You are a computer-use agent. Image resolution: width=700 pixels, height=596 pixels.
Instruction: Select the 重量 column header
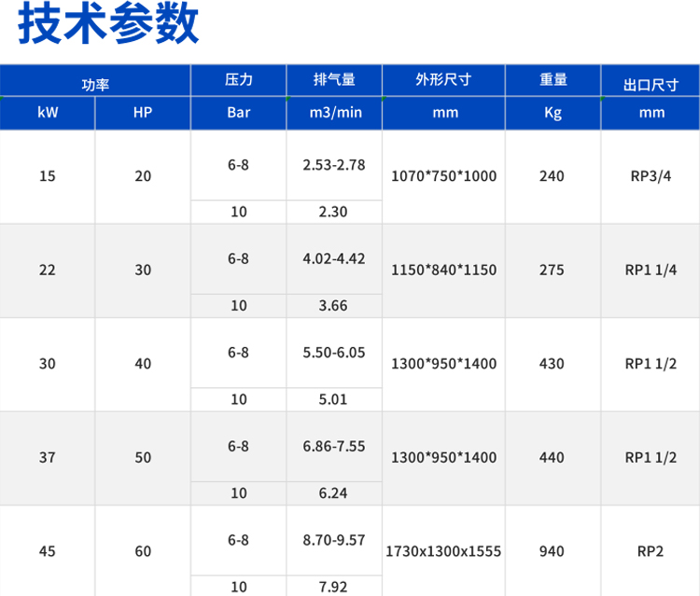tap(553, 80)
